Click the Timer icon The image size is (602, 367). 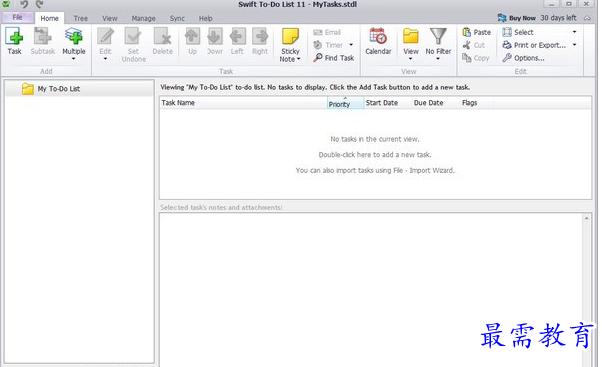(x=318, y=45)
